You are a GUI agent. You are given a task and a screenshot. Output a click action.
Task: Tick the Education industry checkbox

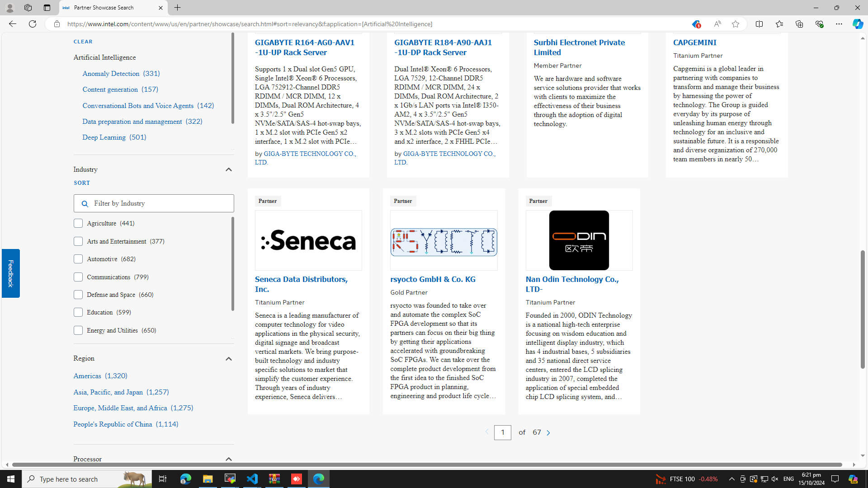click(x=78, y=312)
